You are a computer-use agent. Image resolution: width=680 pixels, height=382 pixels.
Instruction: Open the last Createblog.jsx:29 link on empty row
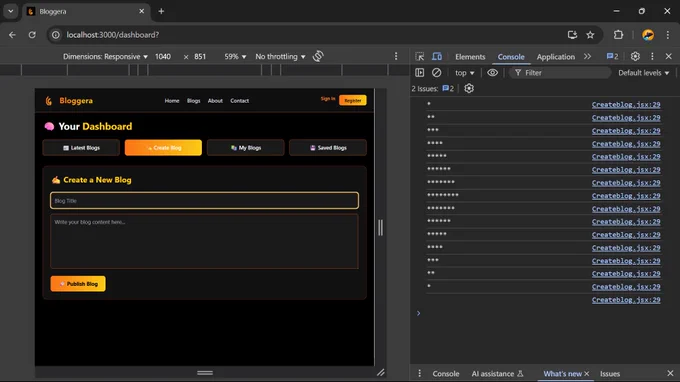click(x=626, y=300)
